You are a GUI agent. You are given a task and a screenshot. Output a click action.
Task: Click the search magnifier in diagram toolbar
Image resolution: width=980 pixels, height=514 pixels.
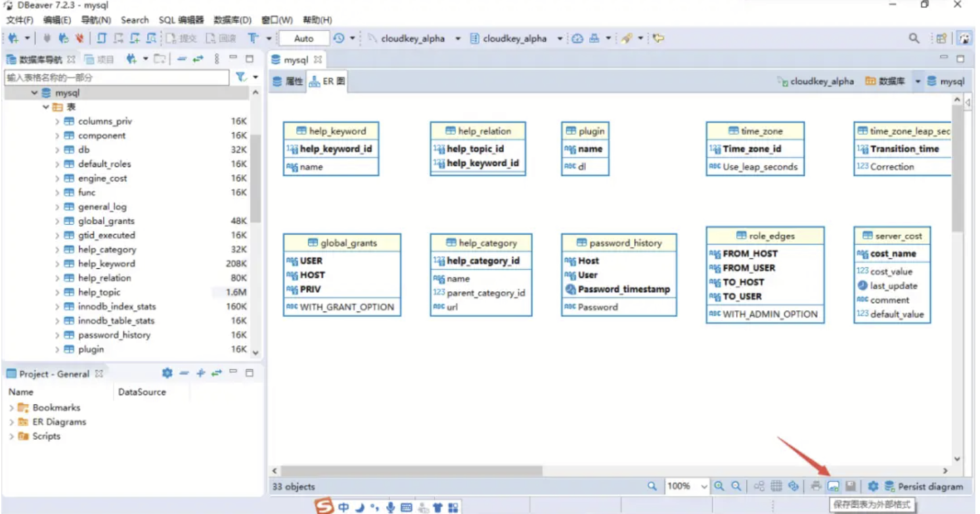tap(652, 486)
